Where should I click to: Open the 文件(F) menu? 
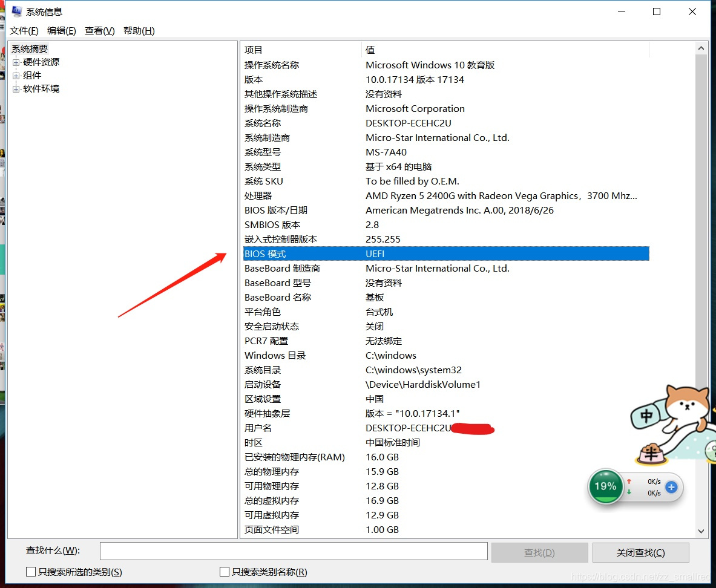(24, 31)
